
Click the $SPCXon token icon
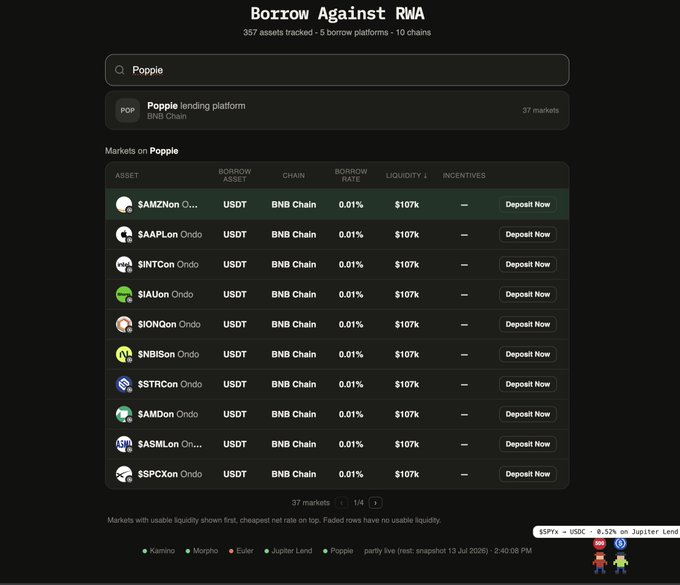coord(124,474)
